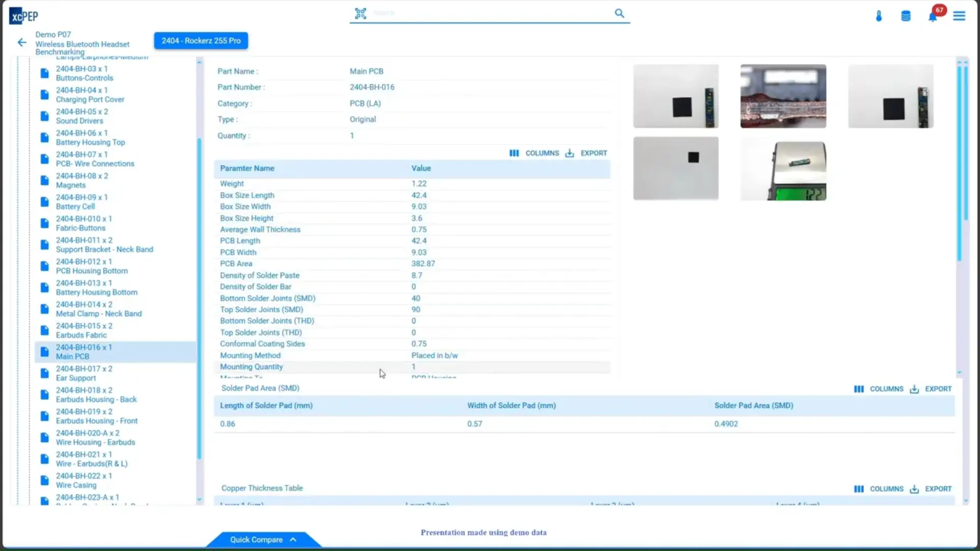Click the XcPEP logo
980x551 pixels.
[23, 16]
